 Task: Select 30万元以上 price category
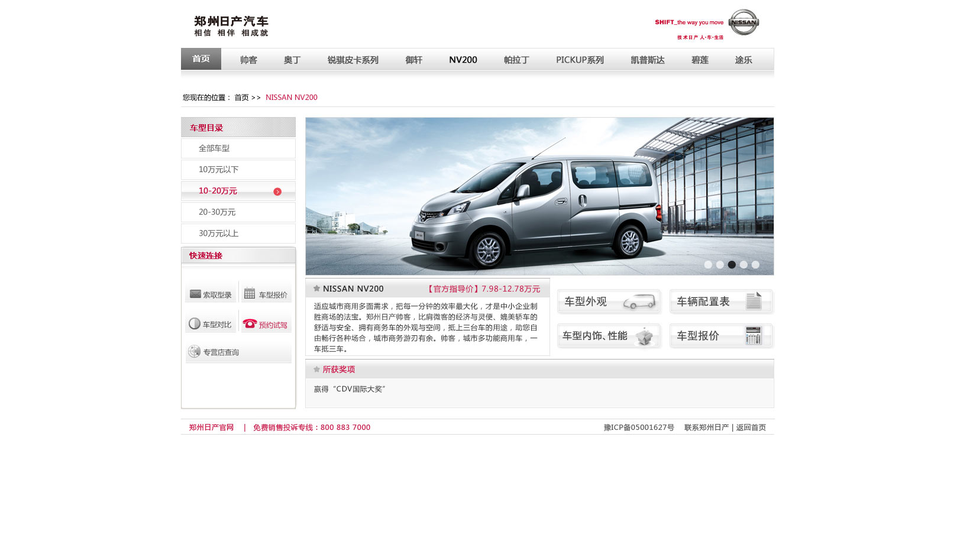pyautogui.click(x=238, y=234)
